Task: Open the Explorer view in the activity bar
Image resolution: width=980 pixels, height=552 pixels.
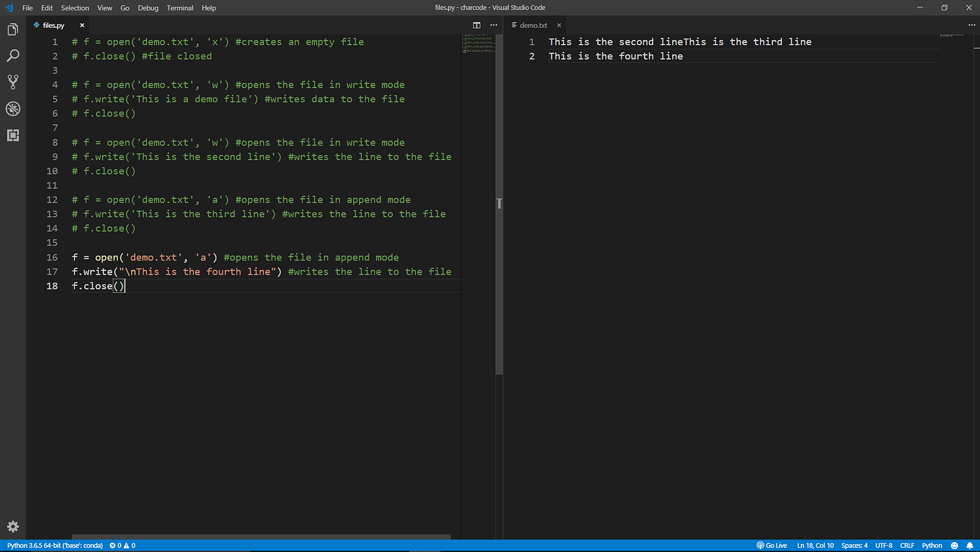Action: 12,29
